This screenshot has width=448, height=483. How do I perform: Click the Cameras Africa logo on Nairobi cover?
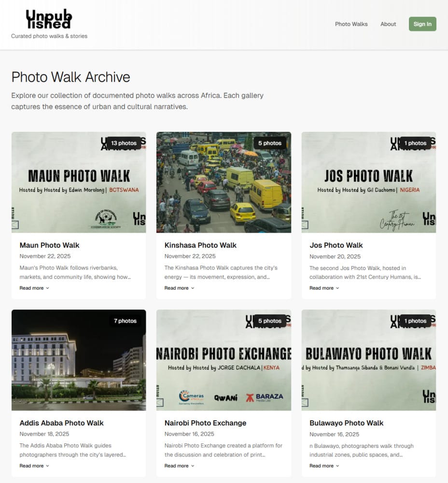click(191, 398)
